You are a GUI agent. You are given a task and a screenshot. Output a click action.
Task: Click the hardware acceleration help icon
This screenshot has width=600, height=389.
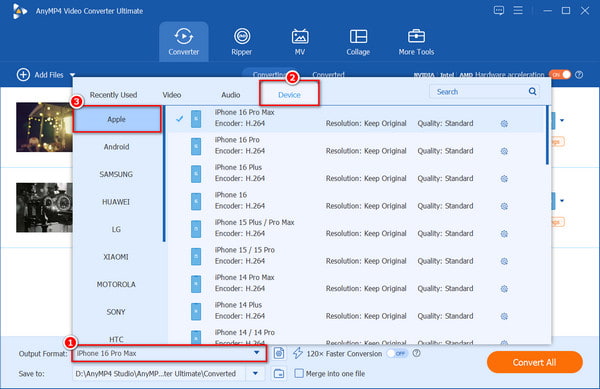579,75
